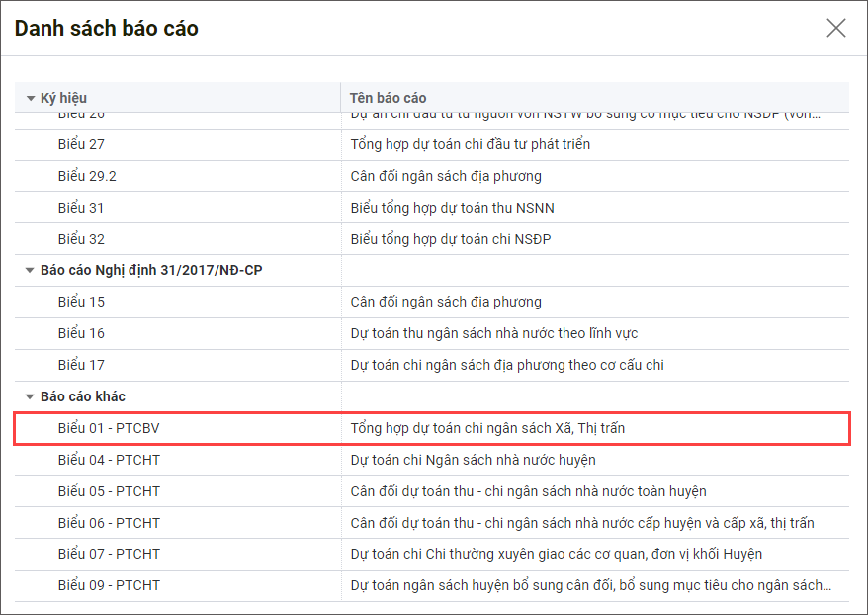Viewport: 868px width, 615px height.
Task: Select Biểu 09 - PTCHT report
Action: tap(109, 585)
